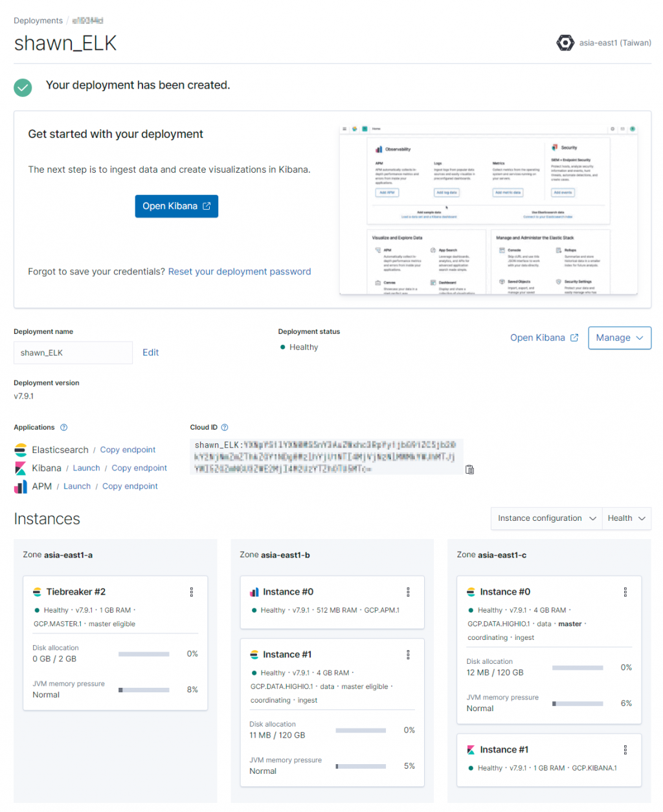Click the Cloud ID text box
The height and width of the screenshot is (812, 663).
pyautogui.click(x=327, y=457)
